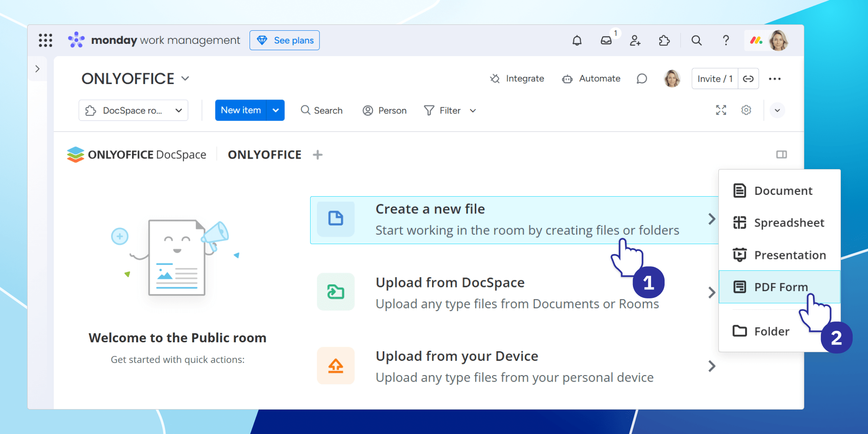Collapse the header with the round chevron
868x434 pixels.
pyautogui.click(x=777, y=110)
